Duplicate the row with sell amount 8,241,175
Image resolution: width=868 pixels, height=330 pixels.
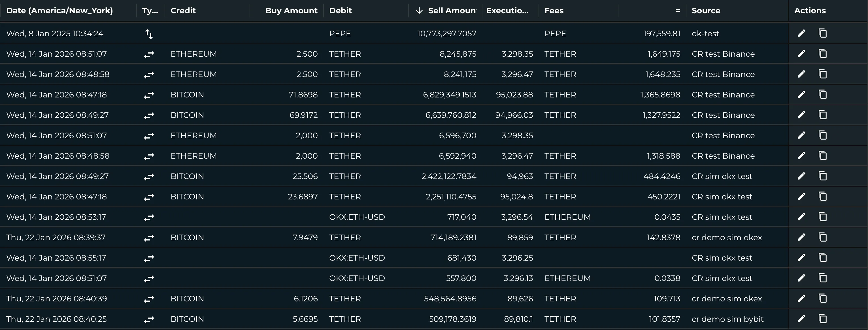tap(822, 74)
